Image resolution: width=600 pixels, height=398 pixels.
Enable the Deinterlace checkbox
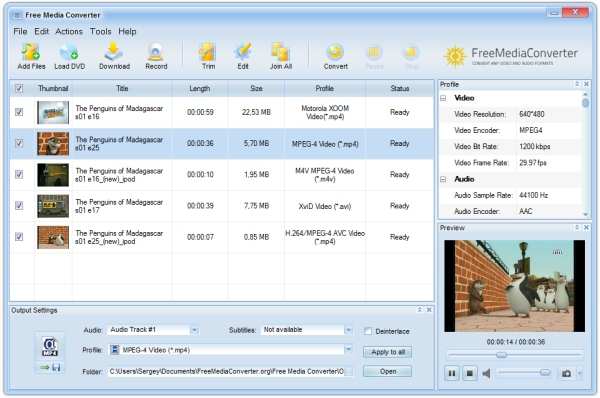(x=368, y=331)
